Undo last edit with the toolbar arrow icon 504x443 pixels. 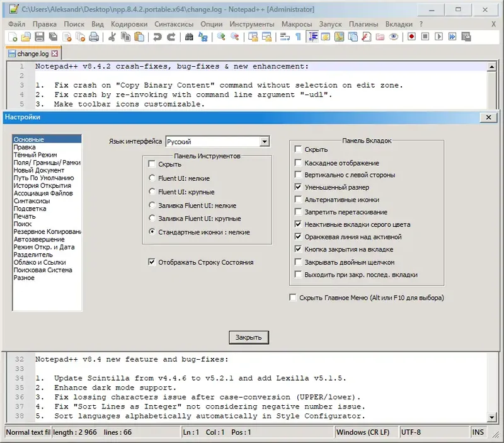(x=156, y=37)
